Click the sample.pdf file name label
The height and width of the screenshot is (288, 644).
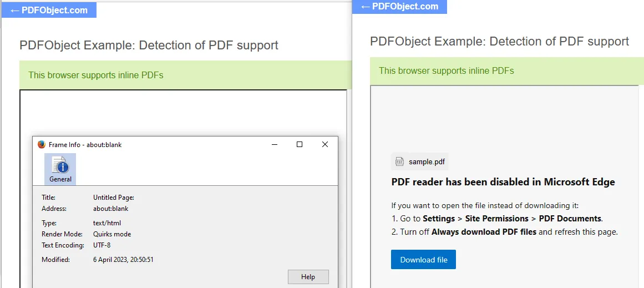(x=427, y=162)
